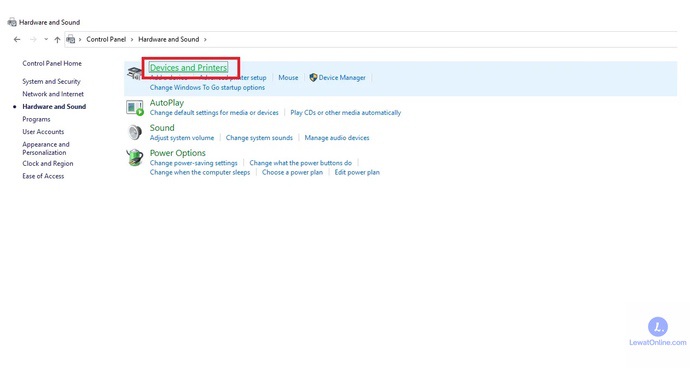This screenshot has height=378, width=700.
Task: Open the AutoPlay heading
Action: 167,103
